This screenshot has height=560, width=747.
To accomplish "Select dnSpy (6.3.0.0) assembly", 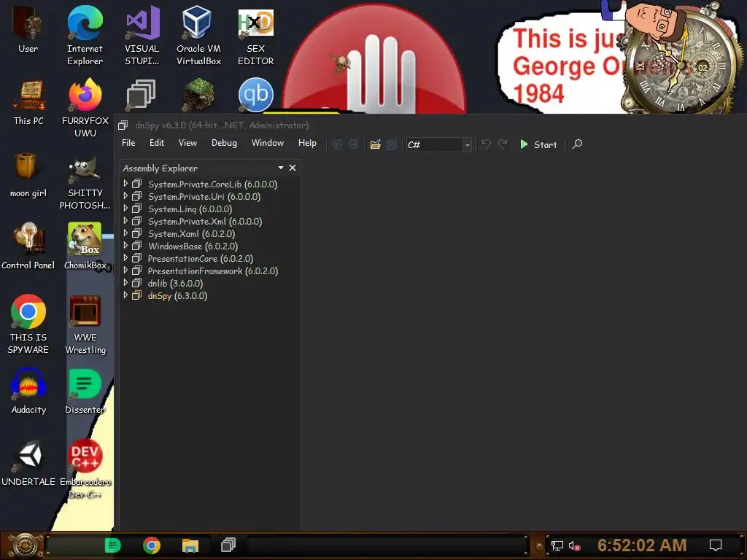I will pyautogui.click(x=177, y=296).
